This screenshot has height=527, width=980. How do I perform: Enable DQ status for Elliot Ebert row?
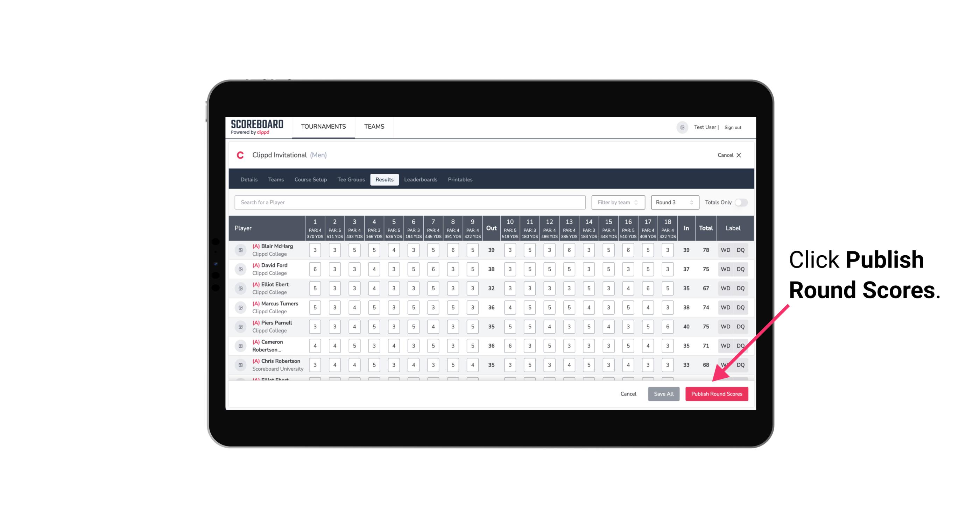(x=741, y=288)
